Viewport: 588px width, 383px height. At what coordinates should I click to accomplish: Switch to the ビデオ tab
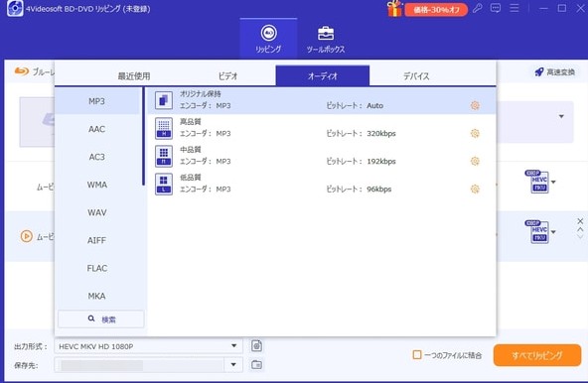228,76
